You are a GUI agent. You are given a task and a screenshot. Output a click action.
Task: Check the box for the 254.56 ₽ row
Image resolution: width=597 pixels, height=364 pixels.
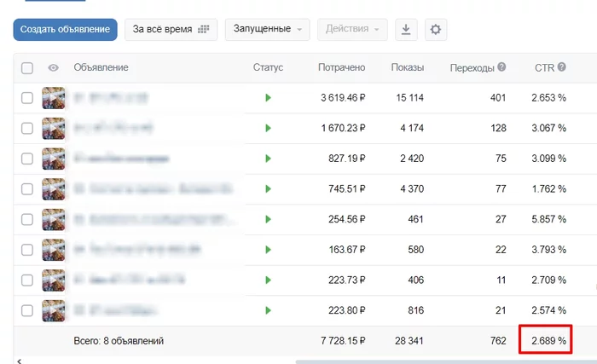click(27, 220)
